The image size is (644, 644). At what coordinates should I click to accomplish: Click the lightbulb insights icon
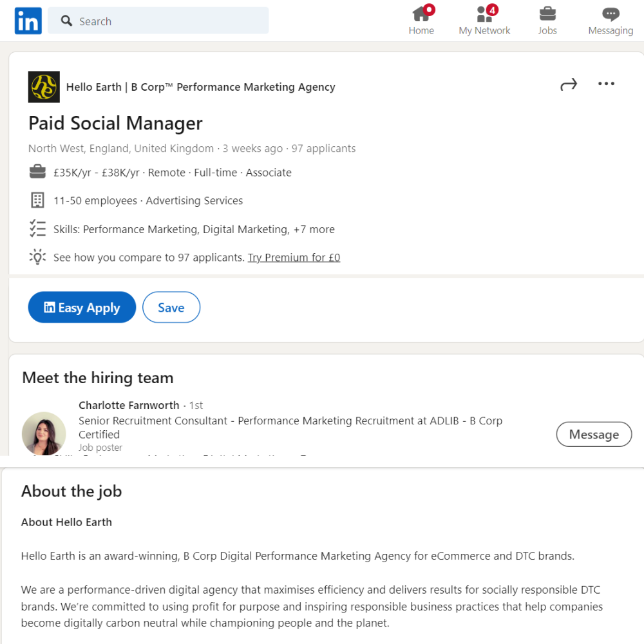click(37, 257)
